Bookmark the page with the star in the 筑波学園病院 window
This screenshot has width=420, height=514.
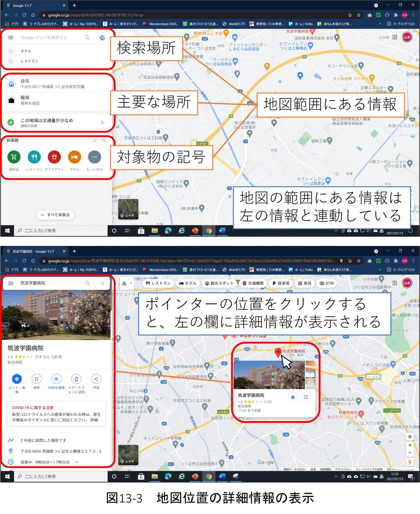click(359, 261)
